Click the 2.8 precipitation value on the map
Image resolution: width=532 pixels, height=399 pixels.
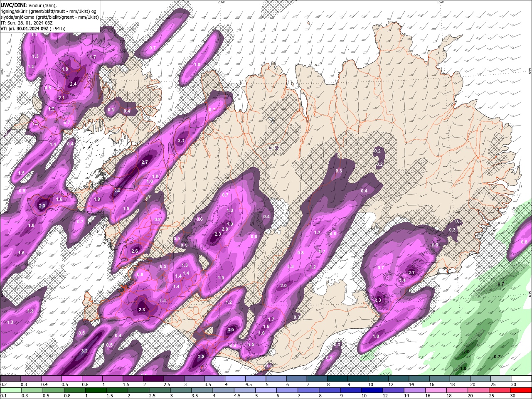click(201, 357)
